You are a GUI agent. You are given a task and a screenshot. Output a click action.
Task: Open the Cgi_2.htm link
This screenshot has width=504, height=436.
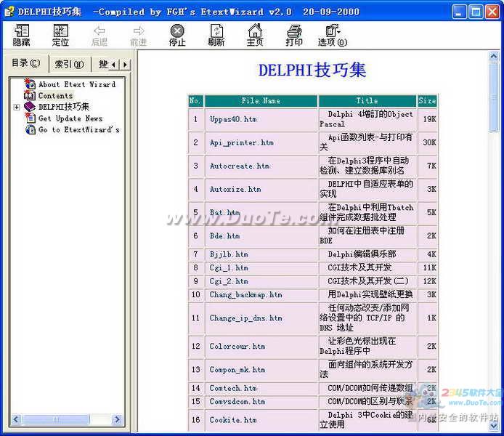pyautogui.click(x=229, y=281)
